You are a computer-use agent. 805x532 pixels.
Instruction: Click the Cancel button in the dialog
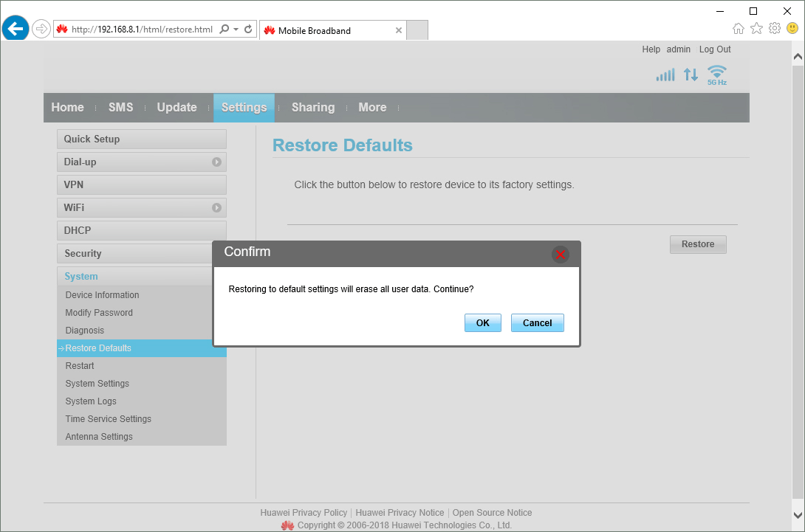537,322
